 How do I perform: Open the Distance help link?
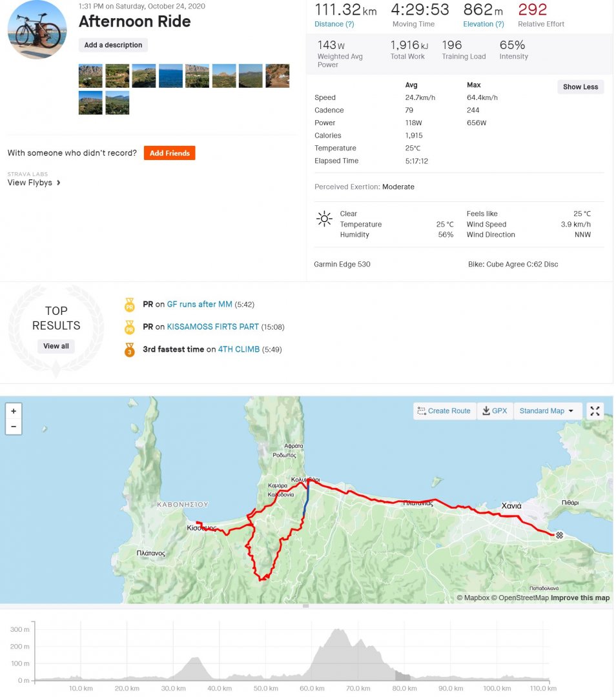pos(334,24)
